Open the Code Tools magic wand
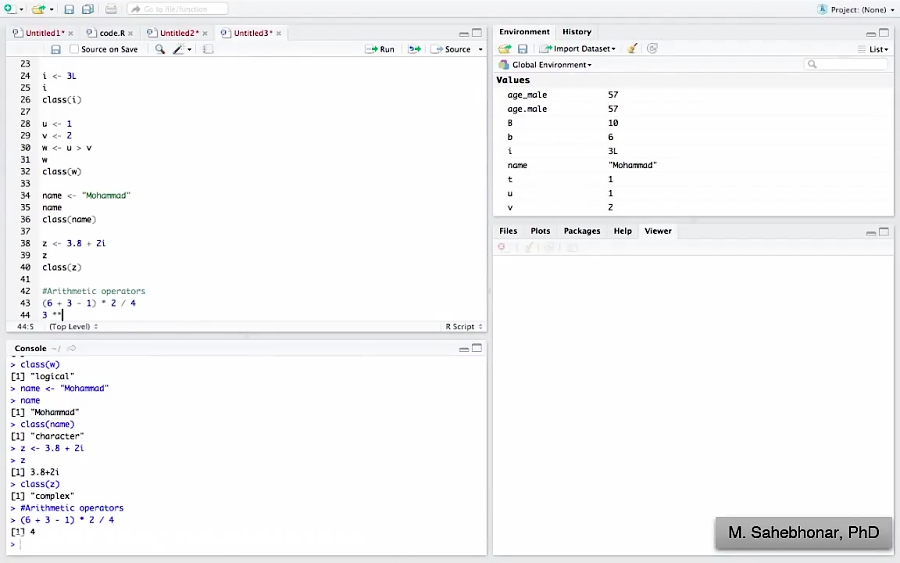Image resolution: width=900 pixels, height=563 pixels. 179,49
